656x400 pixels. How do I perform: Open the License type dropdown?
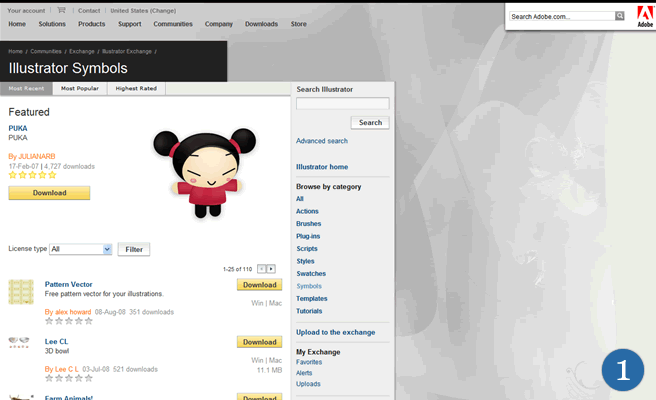(x=80, y=249)
